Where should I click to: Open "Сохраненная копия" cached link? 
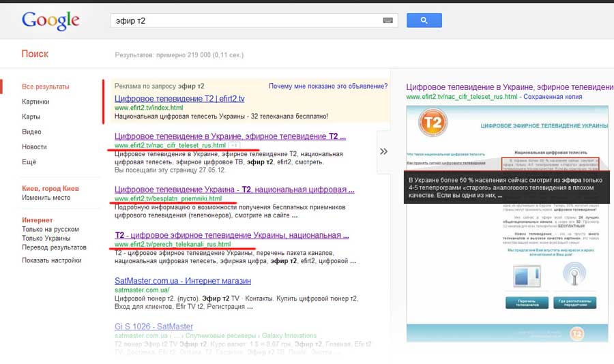point(553,97)
